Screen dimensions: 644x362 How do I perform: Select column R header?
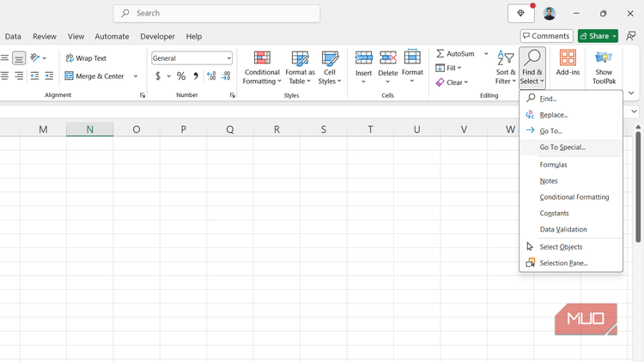[x=276, y=130]
